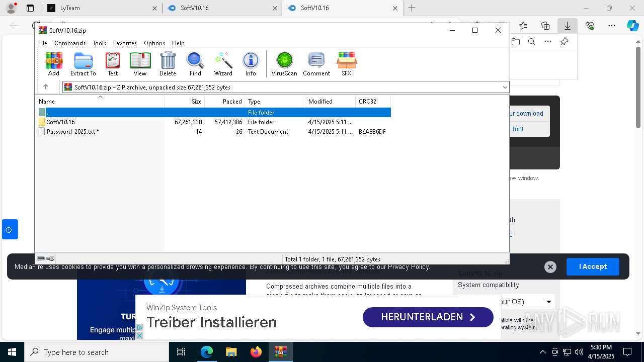Show hidden system tray icons

(x=542, y=352)
